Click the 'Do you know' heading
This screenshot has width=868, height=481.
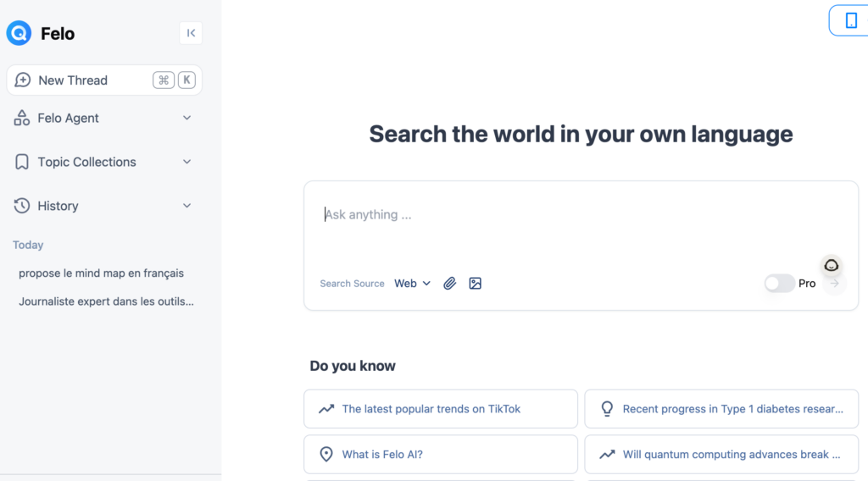click(x=353, y=366)
